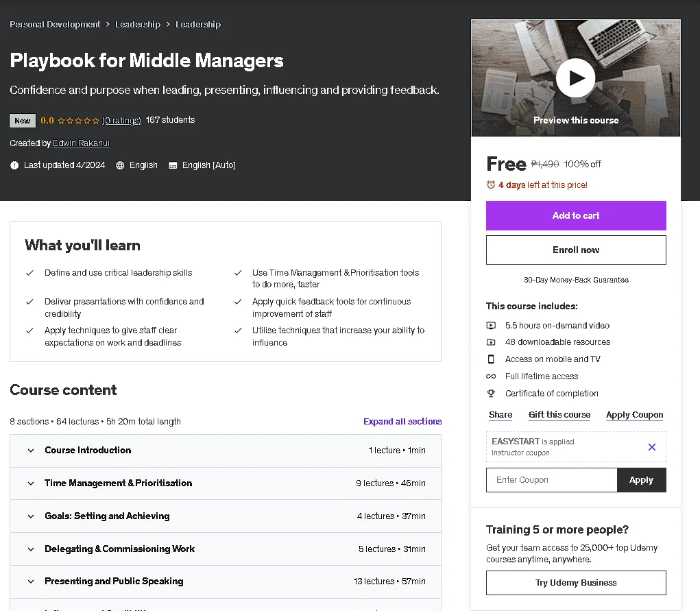The height and width of the screenshot is (611, 700).
Task: Click the globe language icon
Action: coord(120,165)
